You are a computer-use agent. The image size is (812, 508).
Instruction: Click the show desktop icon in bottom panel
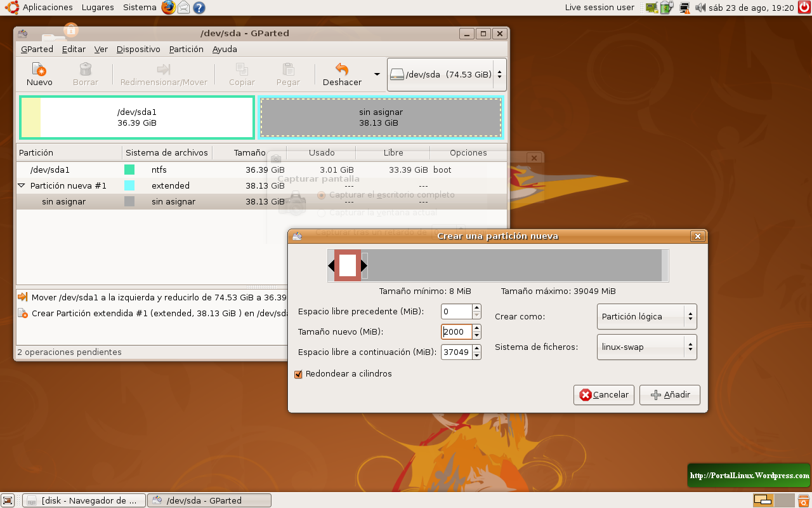click(x=8, y=500)
